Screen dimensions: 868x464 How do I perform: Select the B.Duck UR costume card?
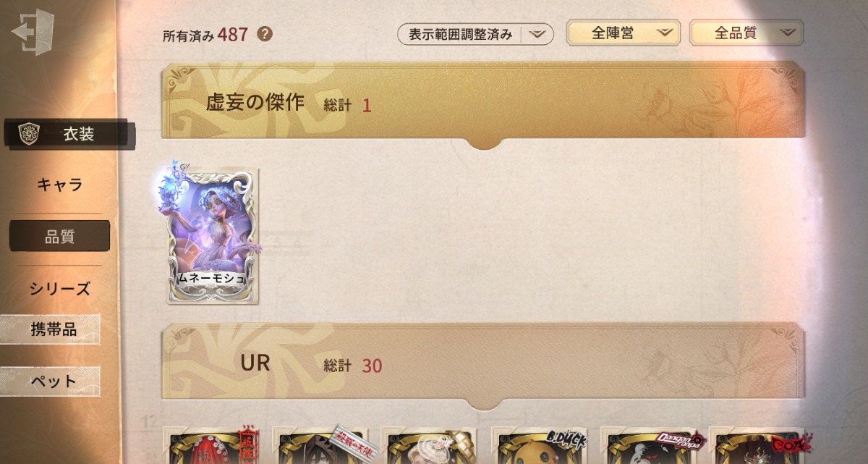[x=537, y=445]
